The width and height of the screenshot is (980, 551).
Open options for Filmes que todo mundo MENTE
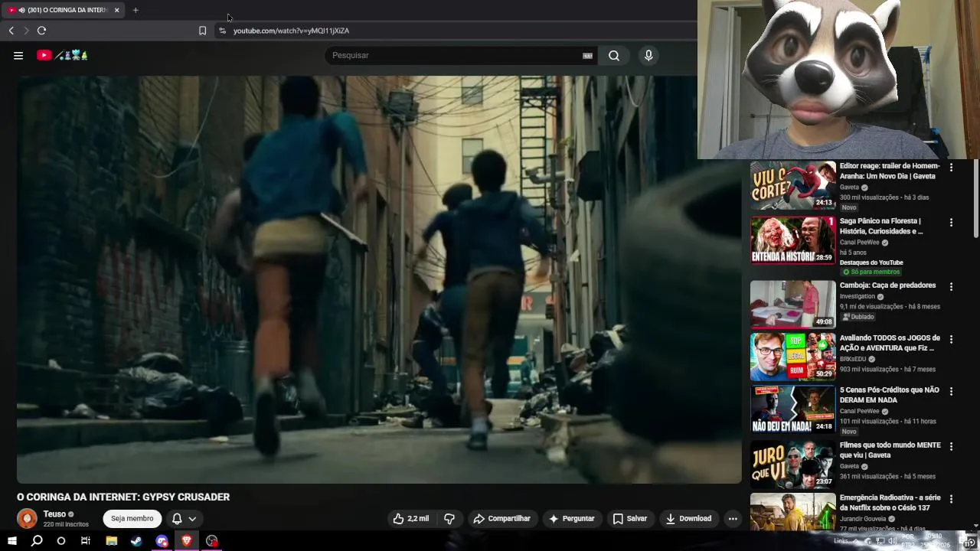pyautogui.click(x=951, y=445)
